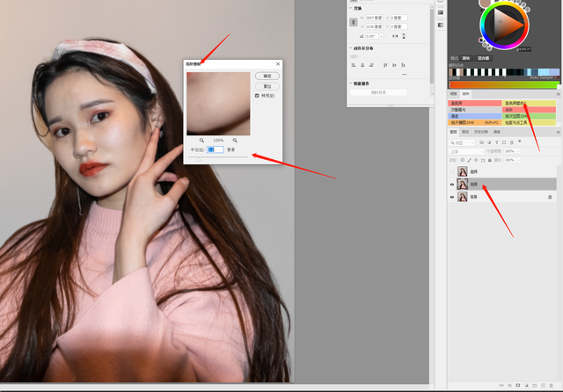The width and height of the screenshot is (563, 392).
Task: Filter layers by type layer icon
Action: pyautogui.click(x=496, y=142)
